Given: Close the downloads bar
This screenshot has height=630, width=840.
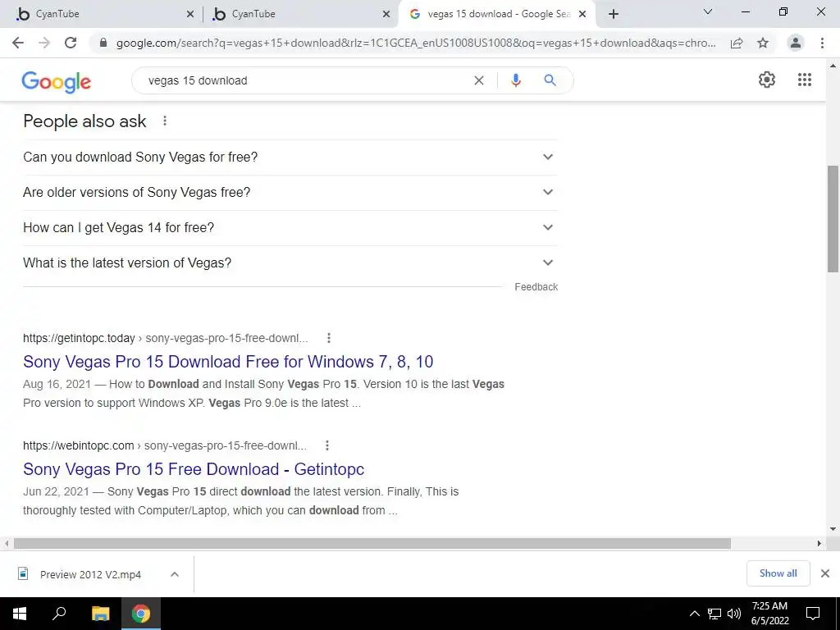Looking at the screenshot, I should click(825, 573).
